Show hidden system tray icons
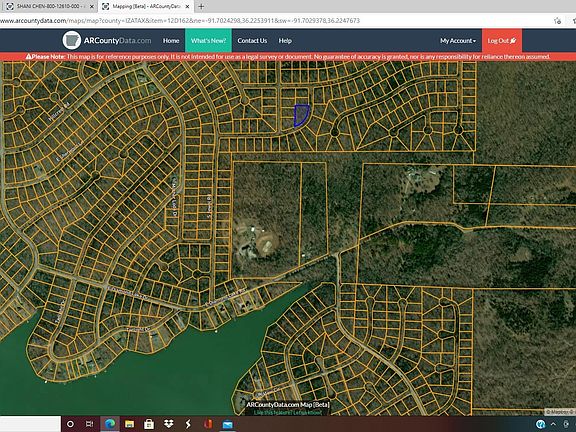Viewport: 576px width, 432px height. click(x=553, y=425)
